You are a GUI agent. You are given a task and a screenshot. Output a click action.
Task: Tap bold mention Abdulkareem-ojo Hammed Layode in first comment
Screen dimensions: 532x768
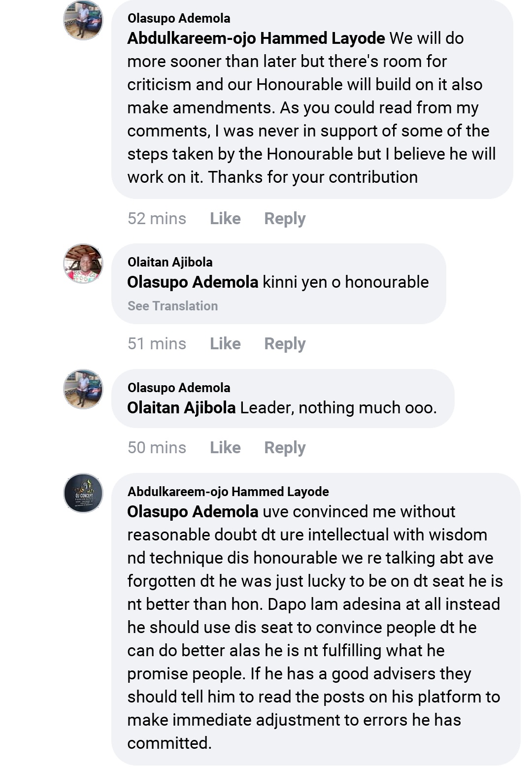pyautogui.click(x=256, y=38)
